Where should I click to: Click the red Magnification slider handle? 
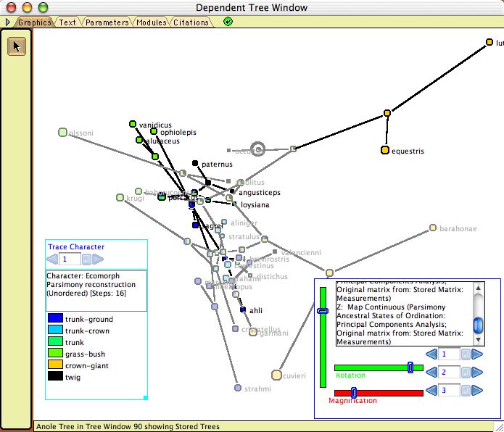(x=354, y=392)
